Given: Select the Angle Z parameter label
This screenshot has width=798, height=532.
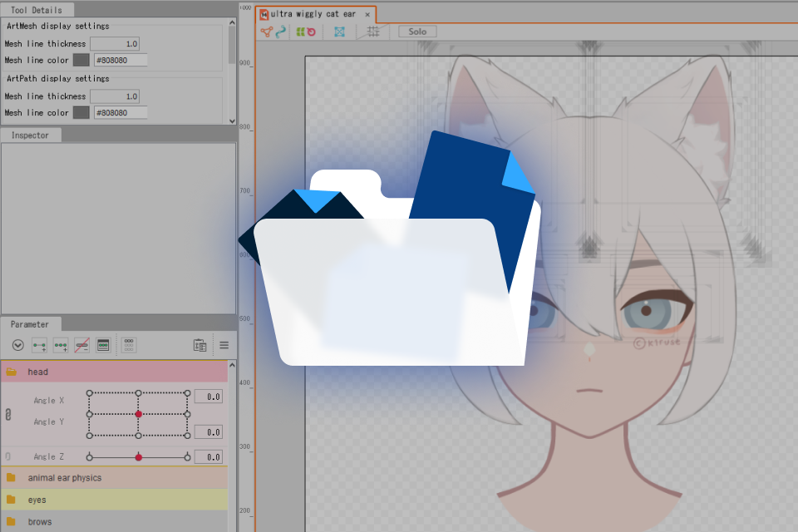Looking at the screenshot, I should (x=49, y=457).
